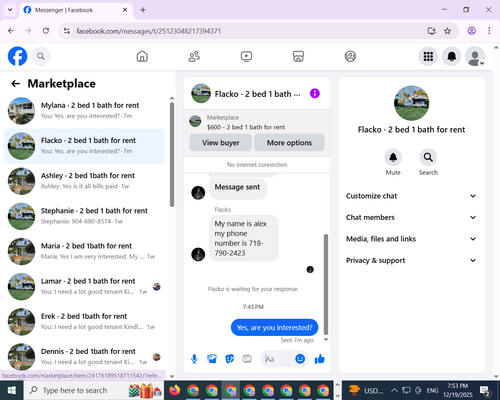Open the emoji picker smiley icon
Screen dimensions: 500x400
(x=300, y=359)
